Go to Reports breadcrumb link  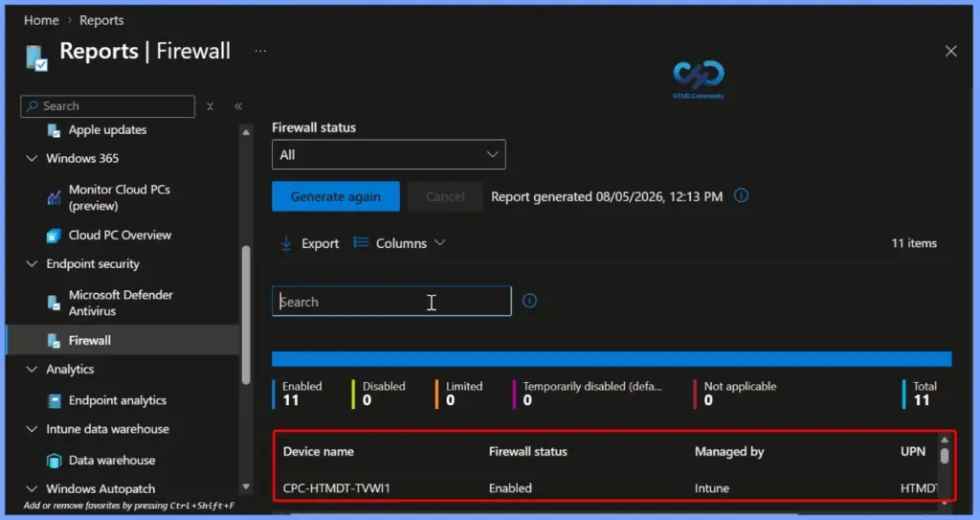click(x=101, y=20)
